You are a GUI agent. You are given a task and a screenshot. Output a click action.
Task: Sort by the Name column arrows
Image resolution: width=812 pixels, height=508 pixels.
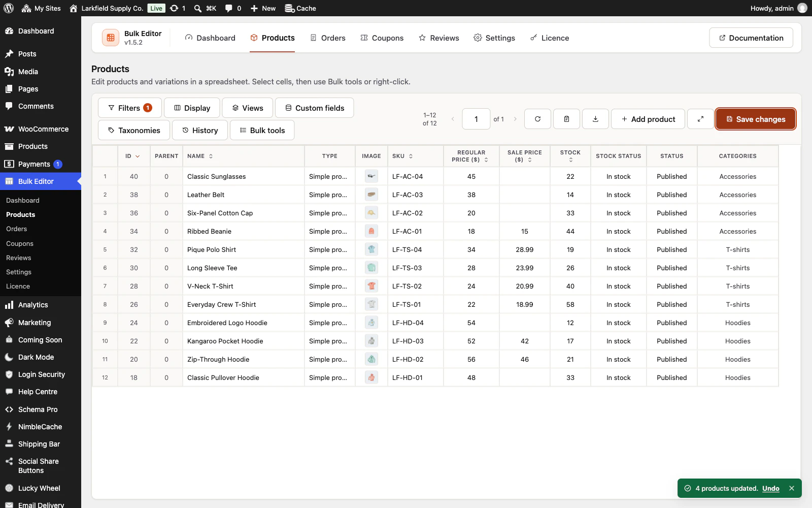coord(211,156)
